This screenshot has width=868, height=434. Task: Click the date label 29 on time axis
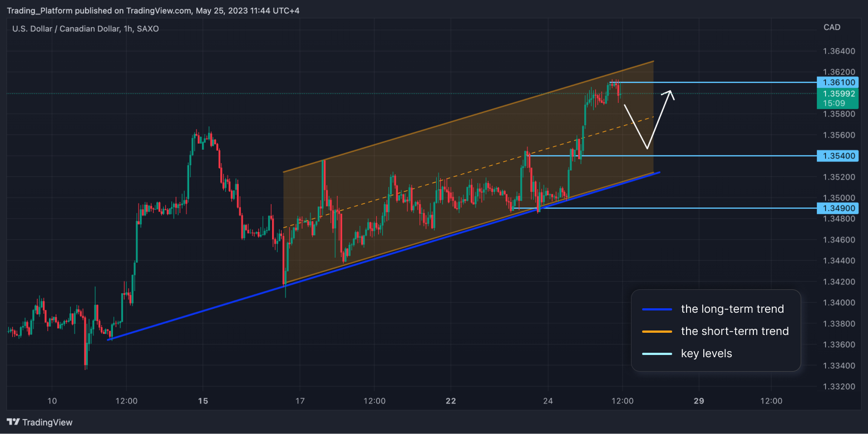point(699,401)
